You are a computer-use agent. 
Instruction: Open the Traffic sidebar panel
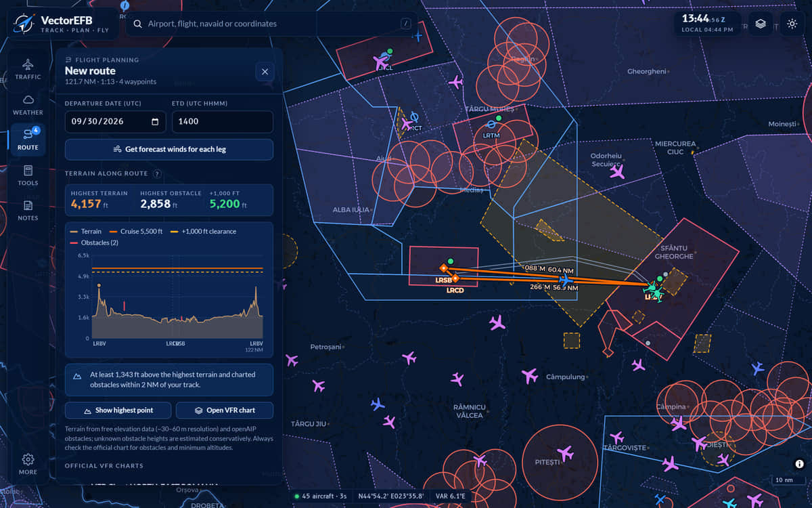click(28, 69)
